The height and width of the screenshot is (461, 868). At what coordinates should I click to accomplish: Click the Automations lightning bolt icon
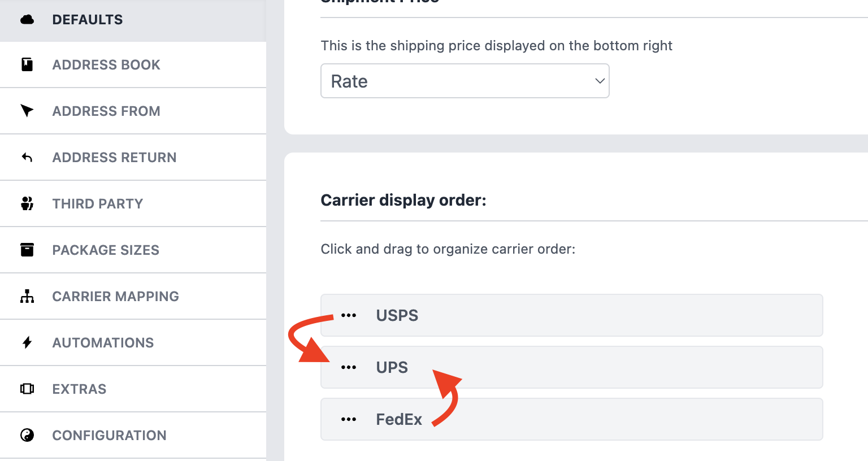(27, 342)
